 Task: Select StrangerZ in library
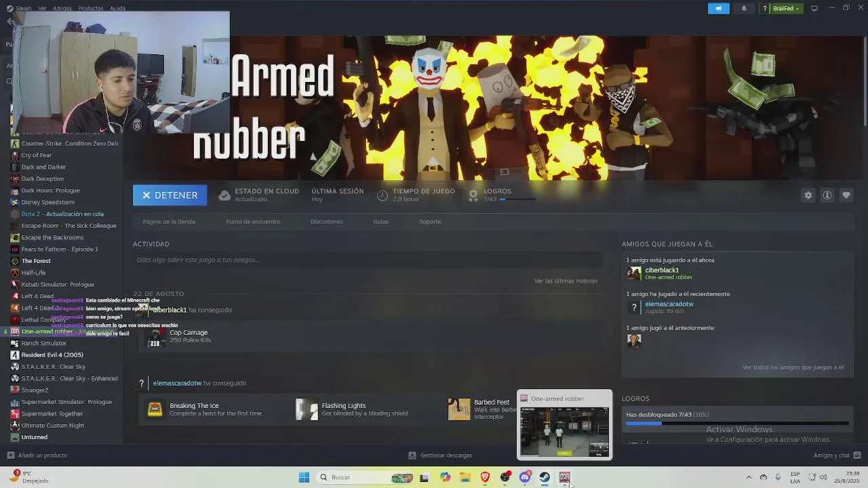[x=35, y=390]
